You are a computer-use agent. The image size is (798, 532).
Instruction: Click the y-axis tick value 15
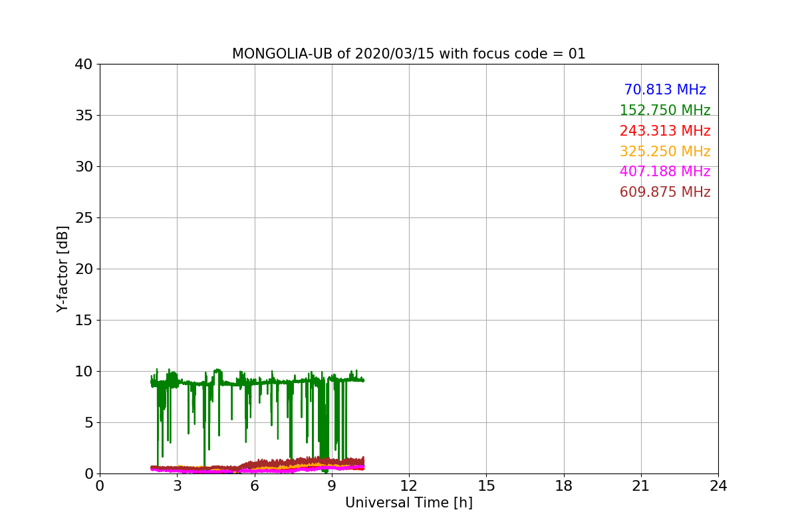pyautogui.click(x=83, y=321)
